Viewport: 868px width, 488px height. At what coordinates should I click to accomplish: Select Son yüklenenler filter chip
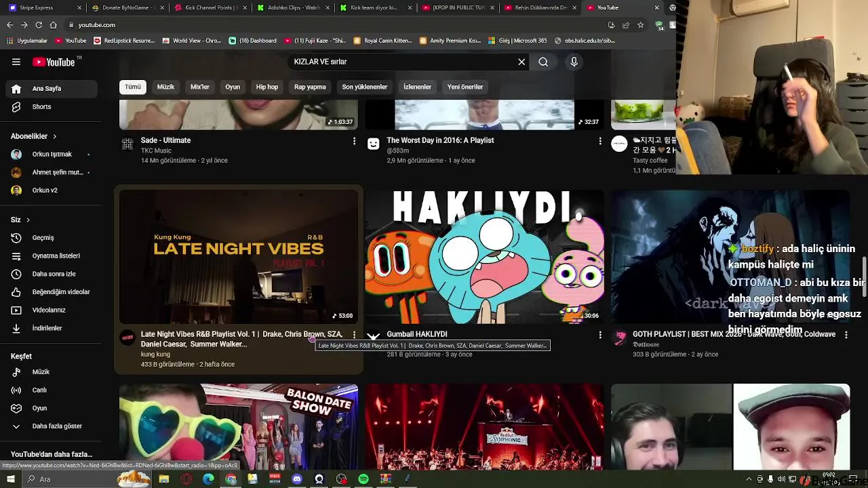(x=365, y=87)
